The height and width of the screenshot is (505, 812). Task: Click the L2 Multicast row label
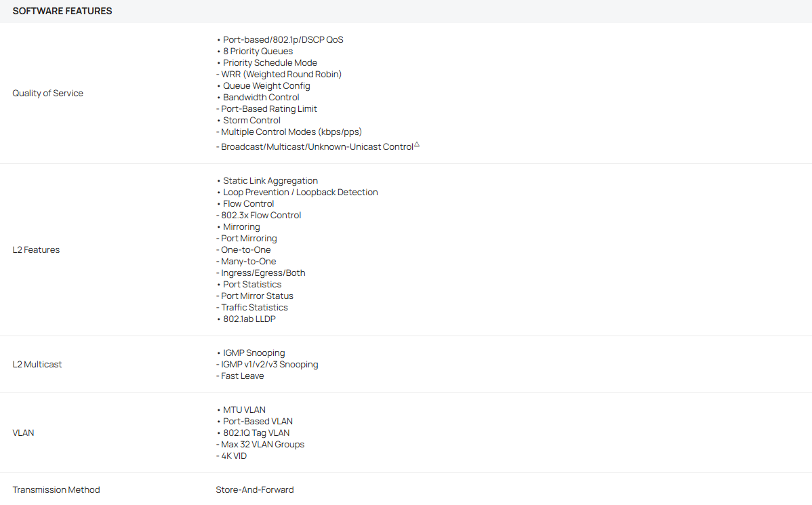point(37,364)
